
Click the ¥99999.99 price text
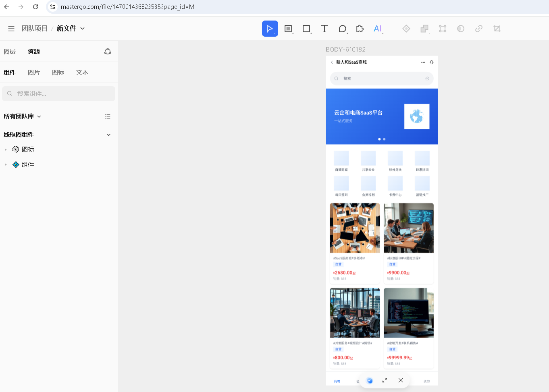pos(399,358)
